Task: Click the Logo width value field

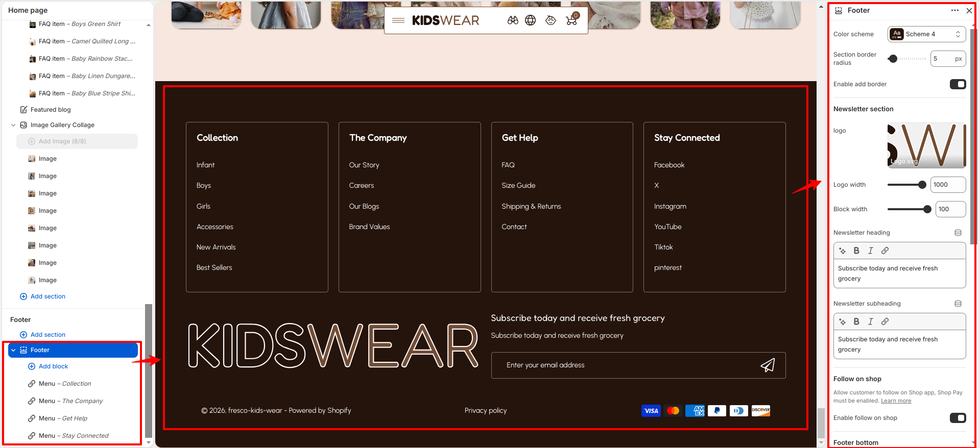Action: coord(948,185)
